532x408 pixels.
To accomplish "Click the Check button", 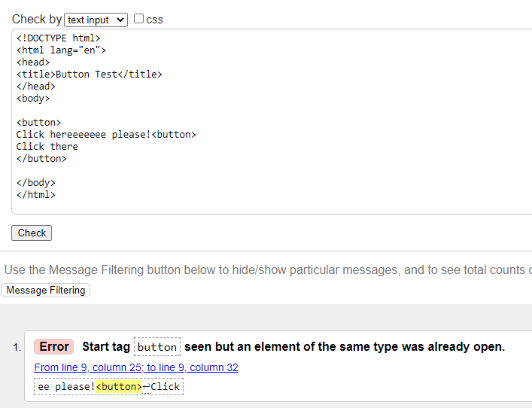I will point(32,233).
